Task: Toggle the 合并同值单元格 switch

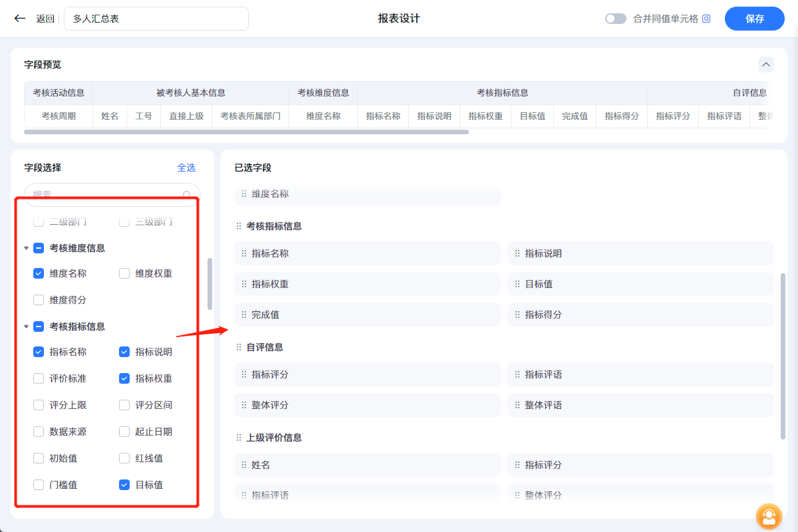Action: 615,19
